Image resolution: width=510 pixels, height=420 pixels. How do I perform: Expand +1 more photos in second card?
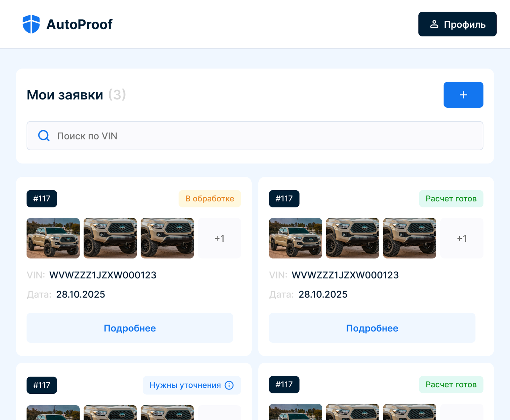462,238
